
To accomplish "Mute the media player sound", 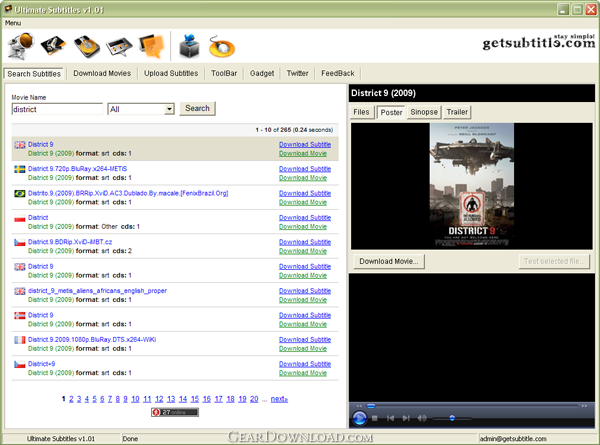I will click(x=422, y=418).
